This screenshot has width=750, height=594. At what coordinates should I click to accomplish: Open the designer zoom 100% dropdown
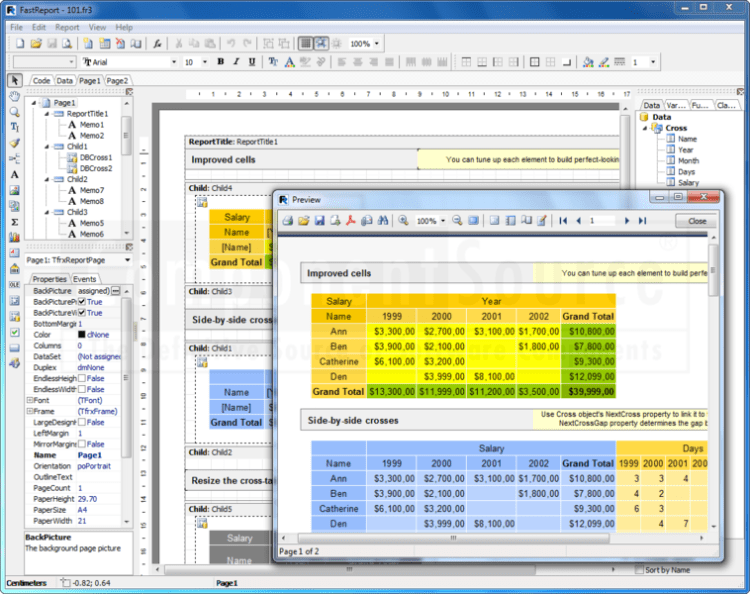point(377,44)
